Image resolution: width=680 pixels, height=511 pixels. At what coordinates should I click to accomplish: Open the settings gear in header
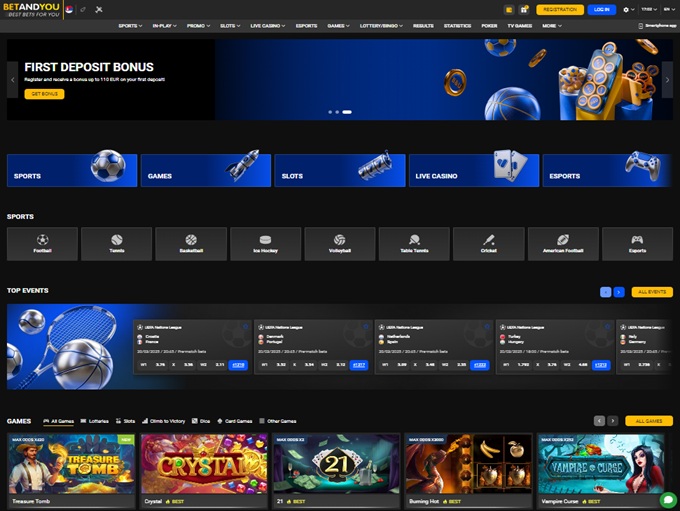point(626,9)
